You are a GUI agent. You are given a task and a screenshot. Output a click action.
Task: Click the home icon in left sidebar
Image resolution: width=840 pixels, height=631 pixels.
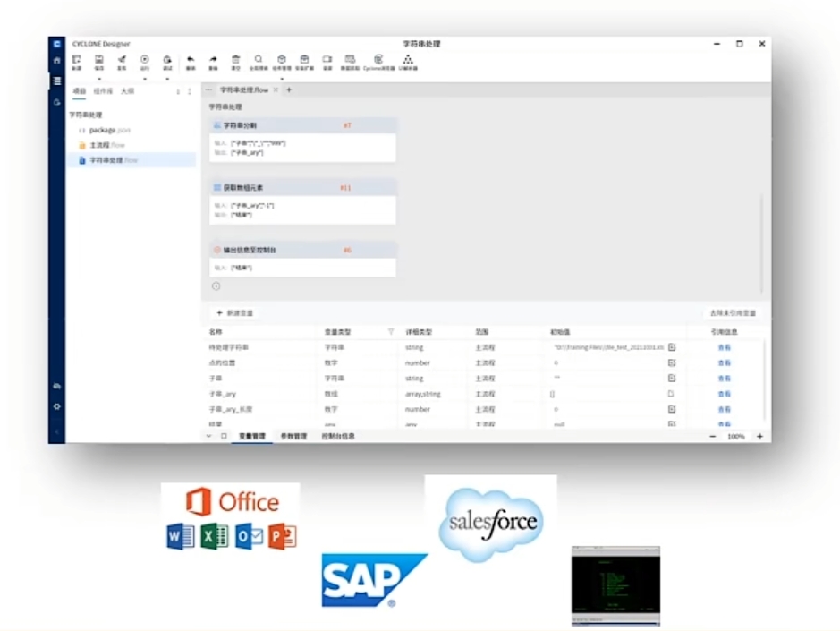click(56, 61)
